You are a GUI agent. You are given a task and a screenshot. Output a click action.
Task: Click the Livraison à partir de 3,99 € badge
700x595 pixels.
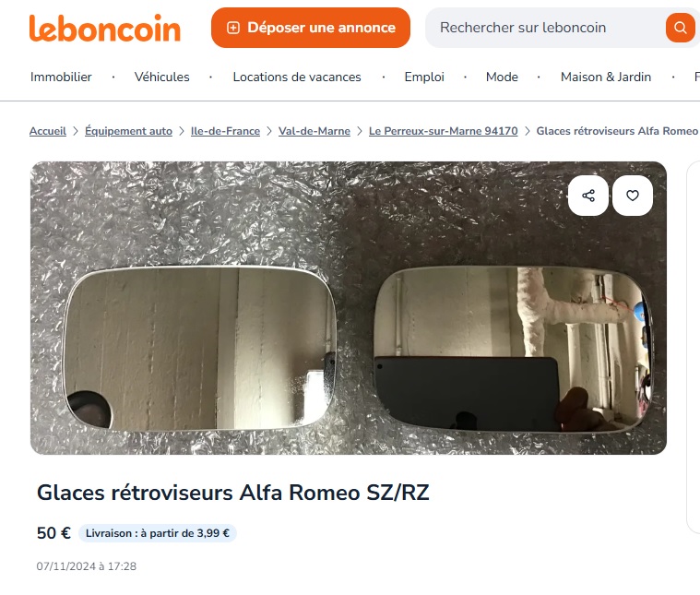pyautogui.click(x=158, y=533)
